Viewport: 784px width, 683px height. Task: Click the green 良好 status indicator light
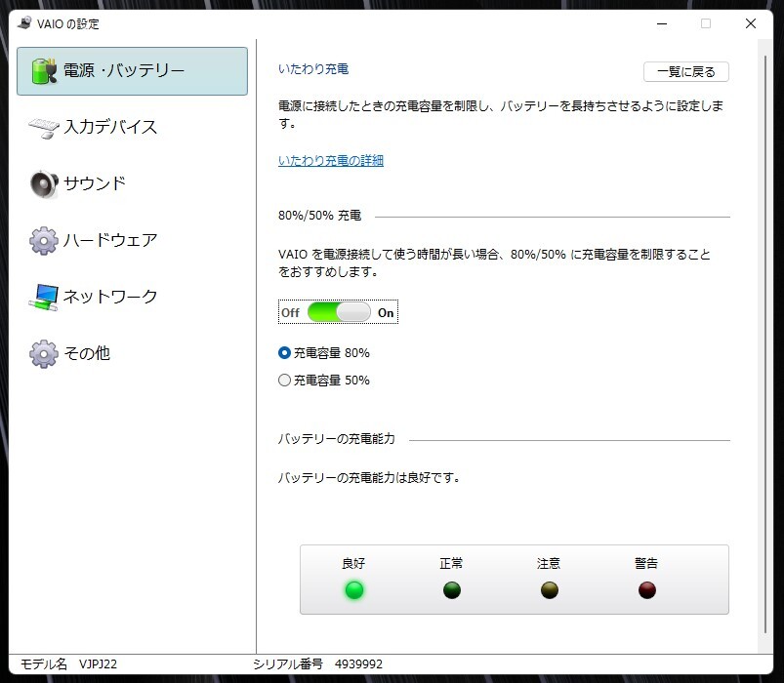354,590
